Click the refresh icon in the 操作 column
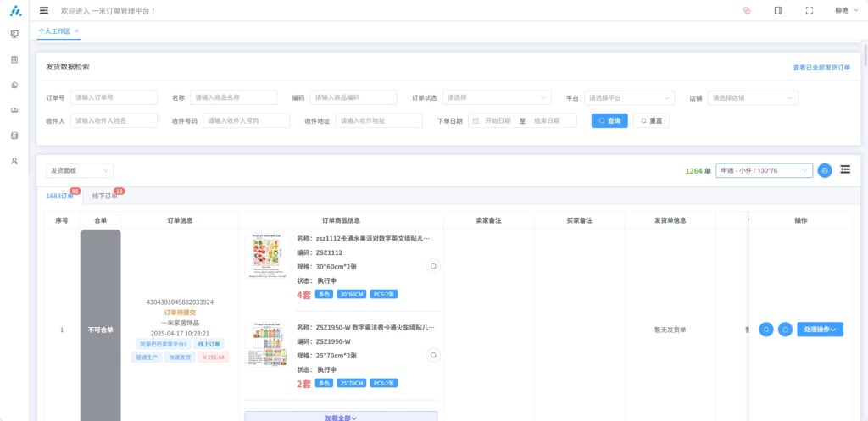 [766, 330]
